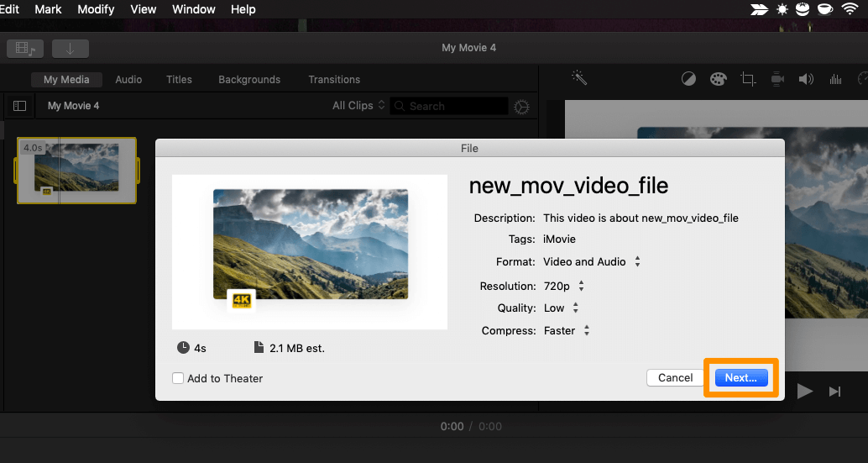Screen dimensions: 868x463
Task: Enable the Add to Theater checkbox
Action: pyautogui.click(x=178, y=378)
